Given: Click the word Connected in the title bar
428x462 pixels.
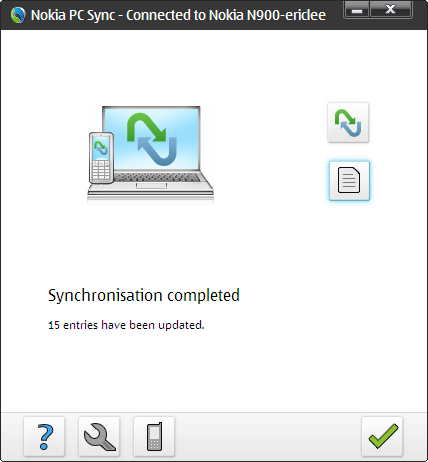Looking at the screenshot, I should pos(159,15).
